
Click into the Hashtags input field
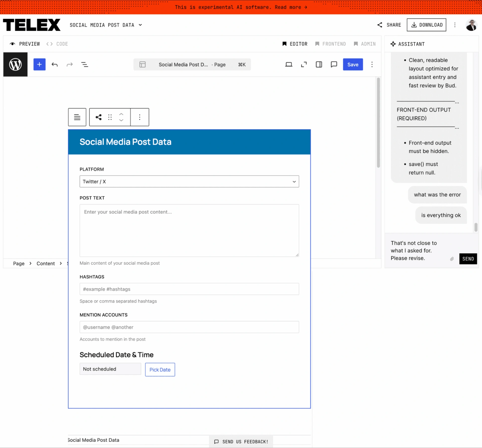(189, 289)
